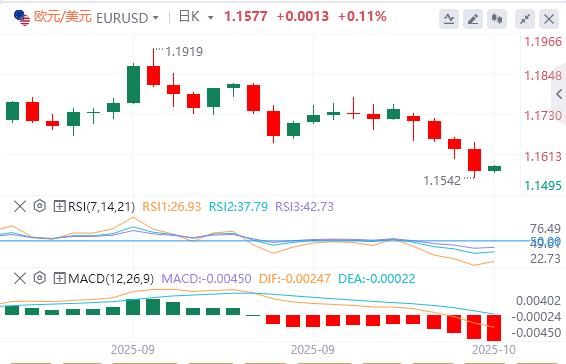The width and height of the screenshot is (566, 364).
Task: Select the pencil drawing tool
Action: pos(473,18)
